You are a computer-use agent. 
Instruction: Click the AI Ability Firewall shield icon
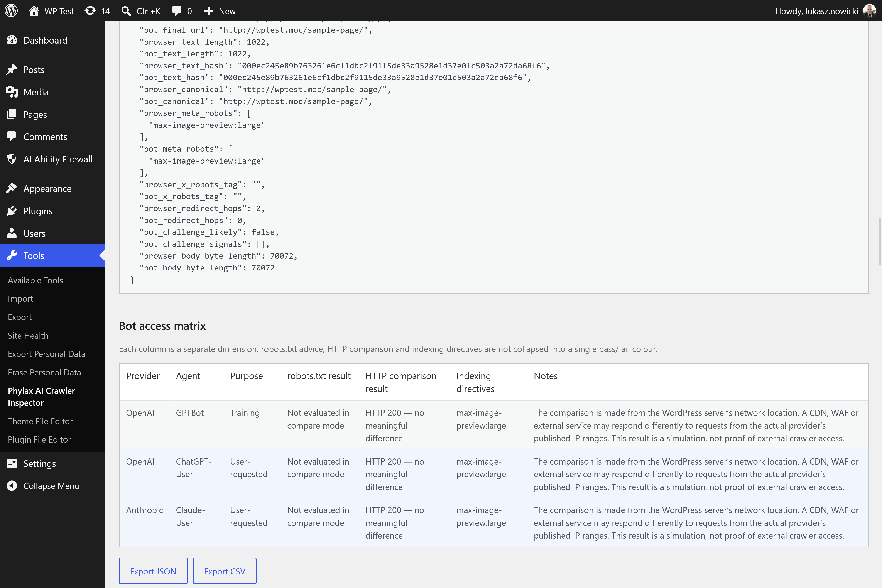12,159
